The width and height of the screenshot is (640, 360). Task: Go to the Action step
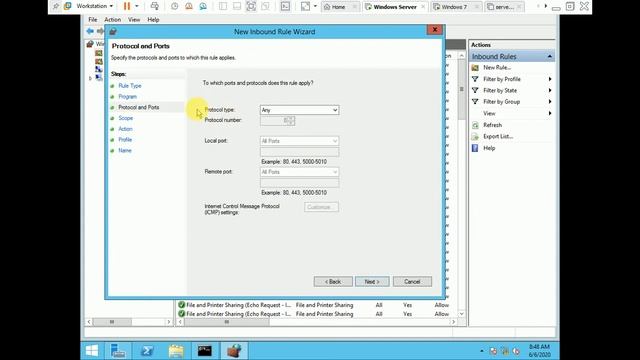tap(125, 129)
